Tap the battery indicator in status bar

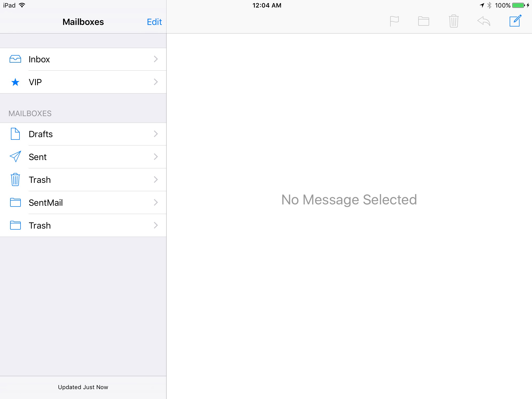[518, 5]
